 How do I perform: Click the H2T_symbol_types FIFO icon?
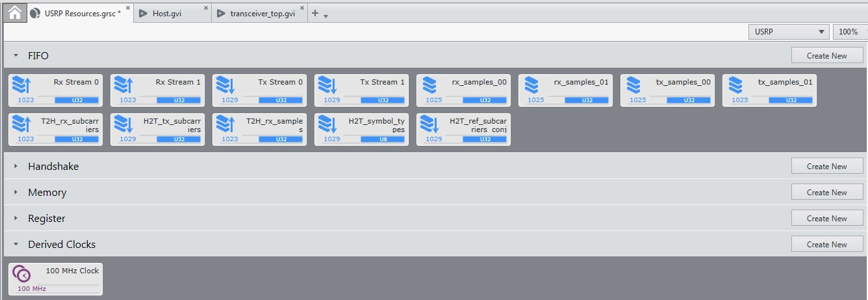tap(328, 124)
